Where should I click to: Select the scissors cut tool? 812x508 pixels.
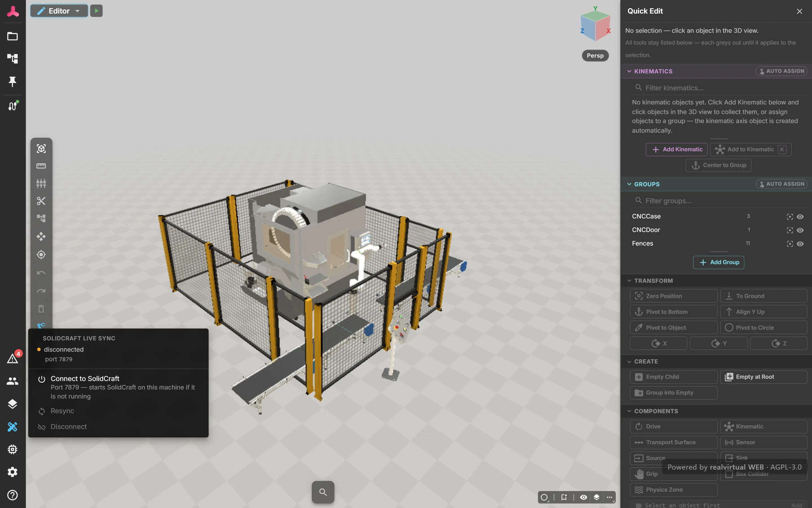[41, 201]
